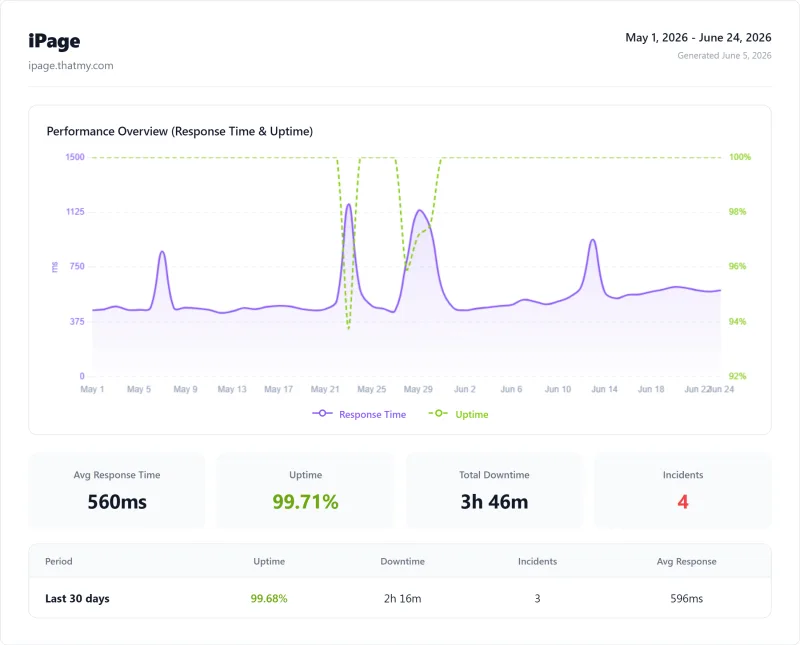The image size is (800, 645).
Task: Click the 99.68% uptime table cell
Action: pyautogui.click(x=269, y=599)
